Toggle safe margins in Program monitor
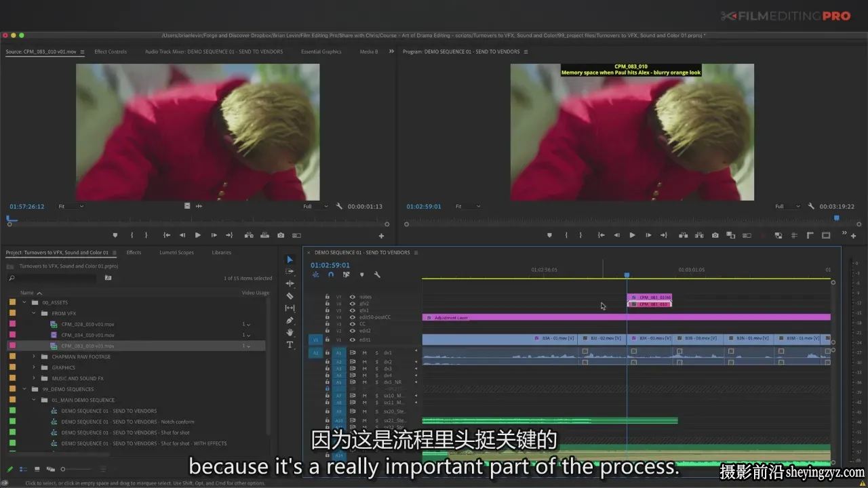 click(x=826, y=235)
